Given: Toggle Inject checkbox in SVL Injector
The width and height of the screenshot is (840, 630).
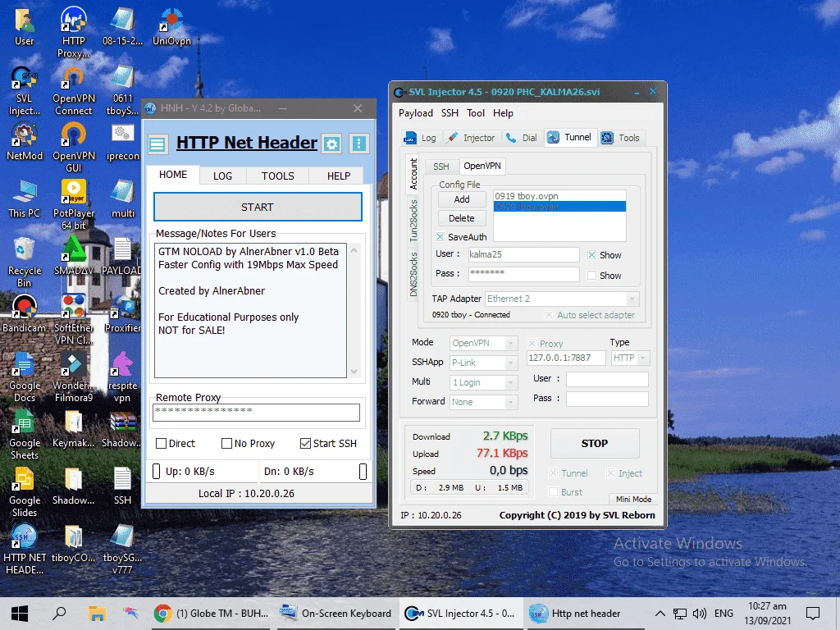Looking at the screenshot, I should pyautogui.click(x=610, y=473).
